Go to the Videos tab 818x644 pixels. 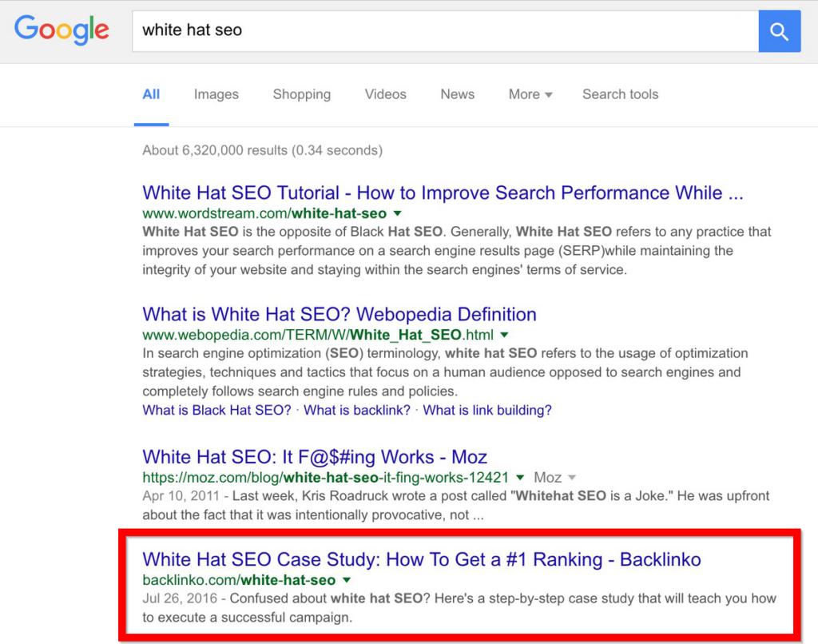(385, 94)
